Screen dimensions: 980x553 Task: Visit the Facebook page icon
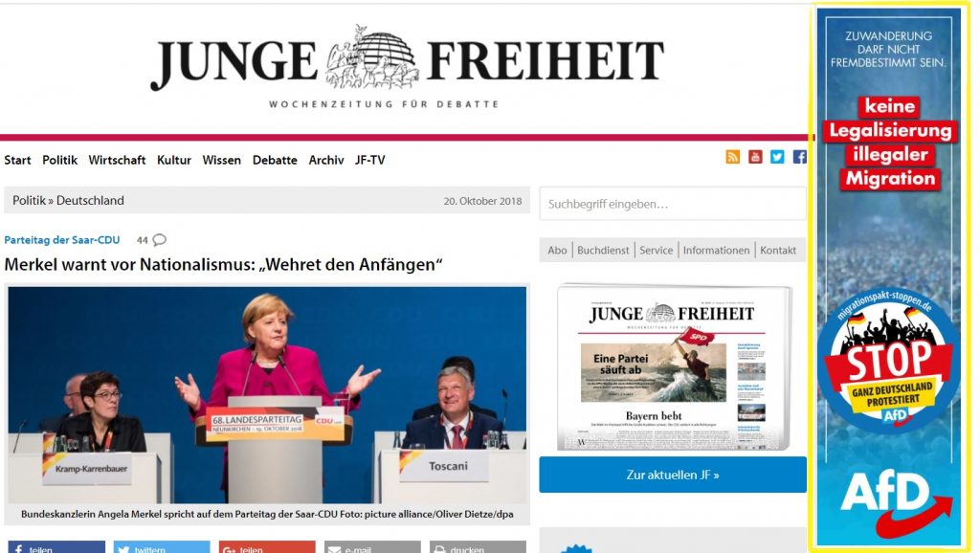(x=799, y=157)
